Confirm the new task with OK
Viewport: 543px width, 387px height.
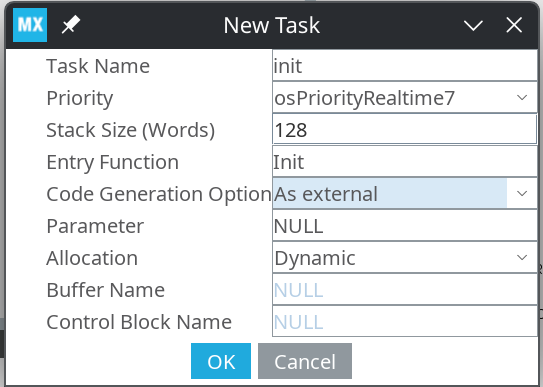coord(221,361)
